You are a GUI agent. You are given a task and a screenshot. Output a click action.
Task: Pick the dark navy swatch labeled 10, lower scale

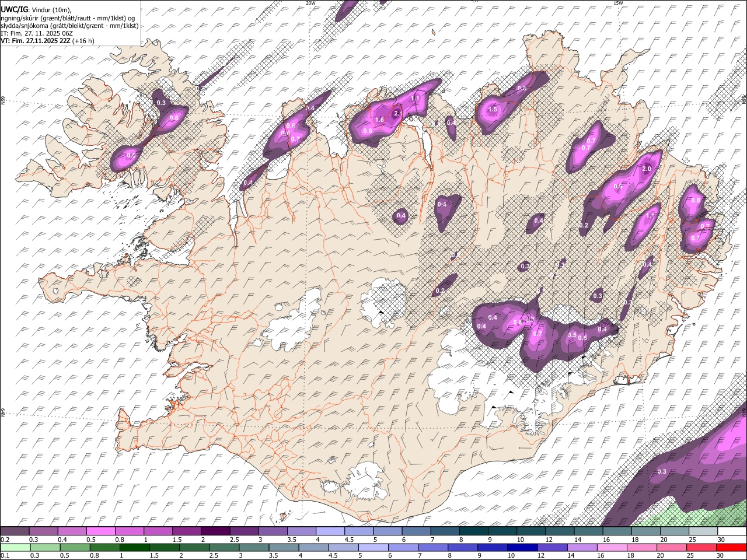click(522, 548)
